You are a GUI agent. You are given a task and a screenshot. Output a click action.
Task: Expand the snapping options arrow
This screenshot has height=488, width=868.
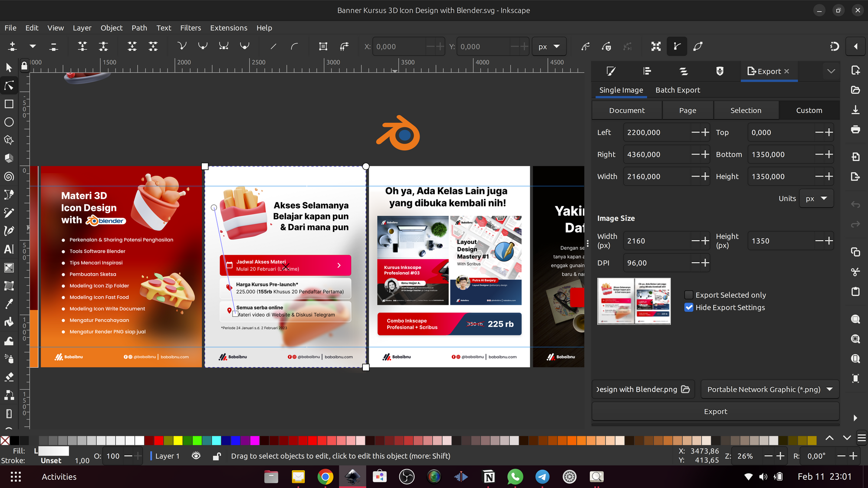click(x=856, y=46)
